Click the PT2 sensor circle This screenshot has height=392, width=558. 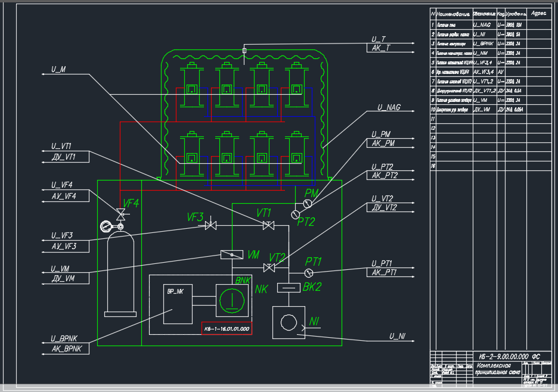pos(296,213)
